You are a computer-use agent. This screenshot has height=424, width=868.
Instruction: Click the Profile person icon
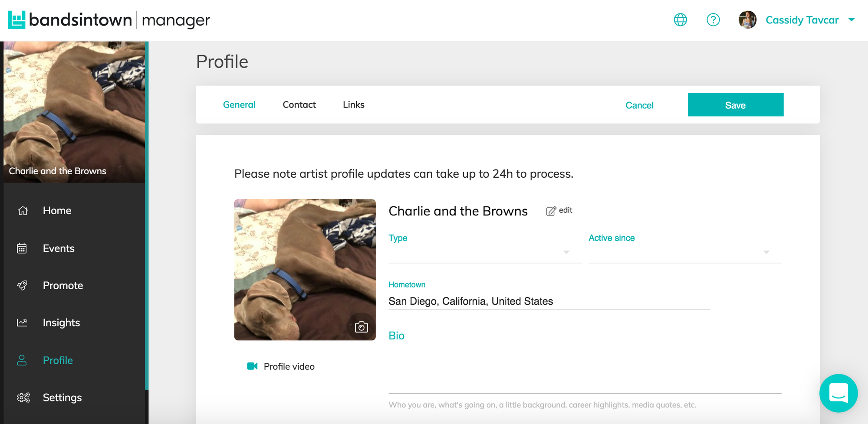(x=22, y=360)
